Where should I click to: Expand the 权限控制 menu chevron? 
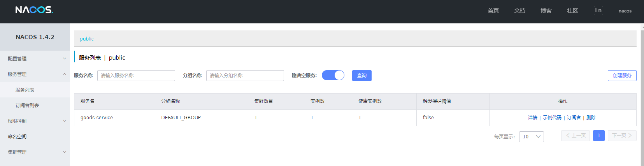pyautogui.click(x=65, y=121)
